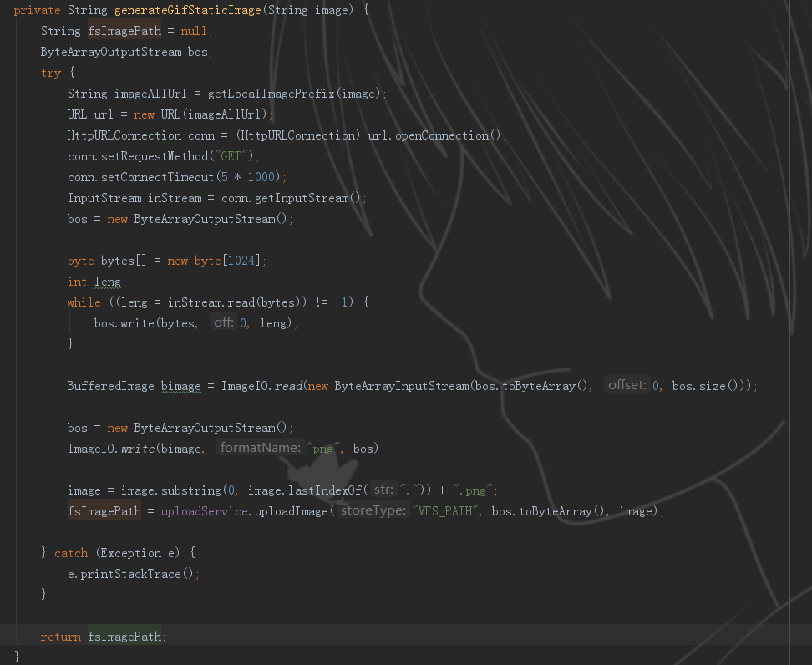Click inStream.read in the while condition

(x=211, y=302)
